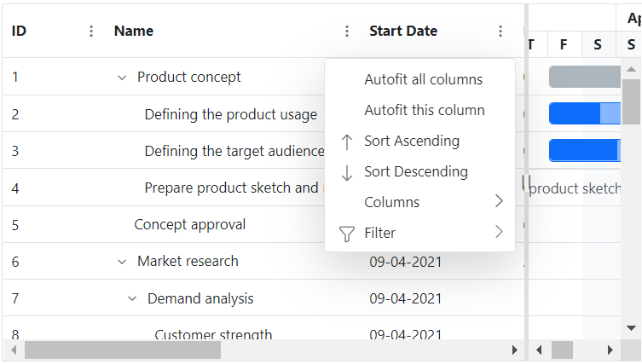Click the gray Product concept taskbar

[x=584, y=78]
